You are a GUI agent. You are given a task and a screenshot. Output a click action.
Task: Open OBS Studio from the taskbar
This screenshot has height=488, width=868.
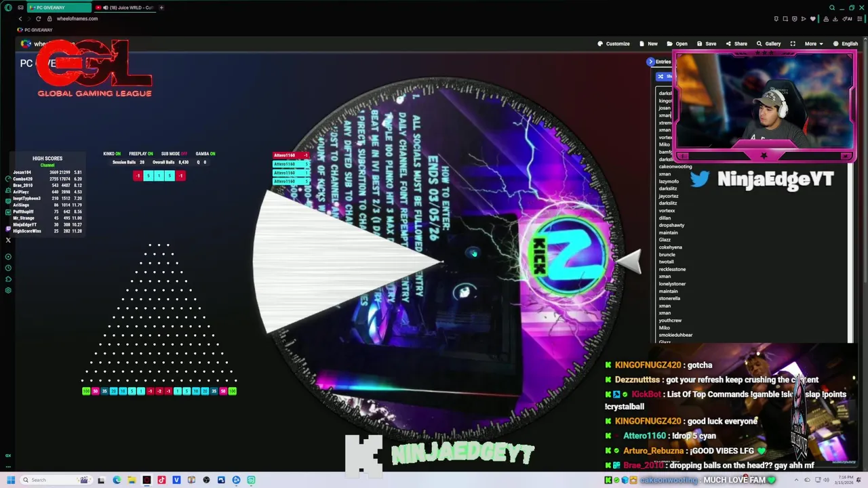[206, 480]
